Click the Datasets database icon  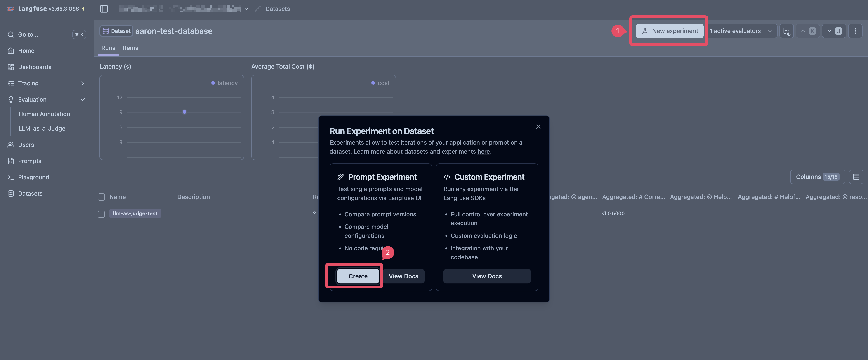coord(11,193)
